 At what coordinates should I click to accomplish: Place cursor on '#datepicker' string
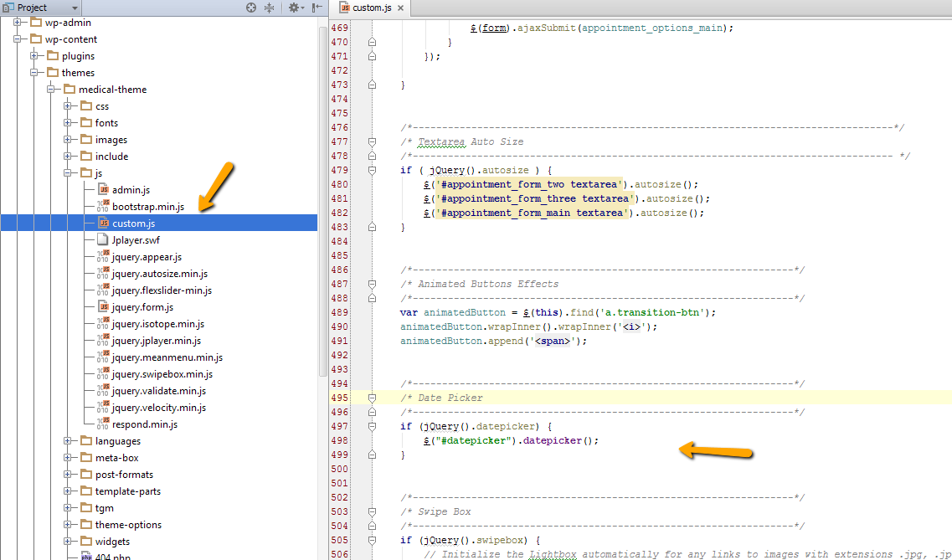click(473, 440)
